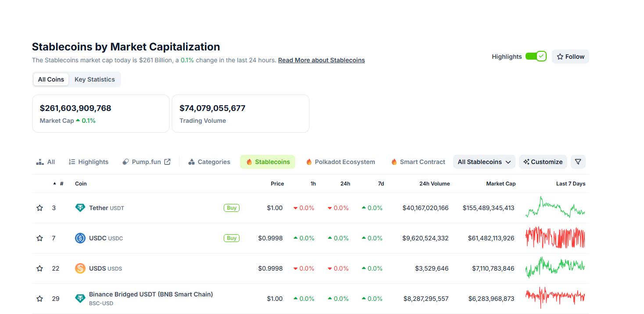Expand the All Stablecoins dropdown
Image resolution: width=644 pixels, height=314 pixels.
coord(484,162)
